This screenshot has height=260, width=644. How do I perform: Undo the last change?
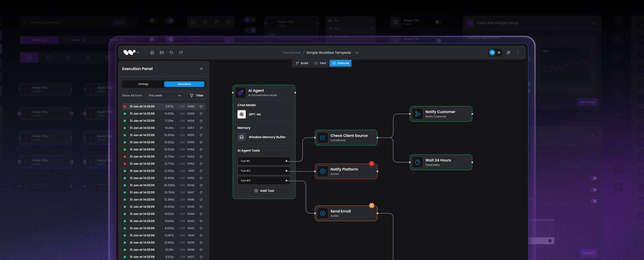coord(171,52)
